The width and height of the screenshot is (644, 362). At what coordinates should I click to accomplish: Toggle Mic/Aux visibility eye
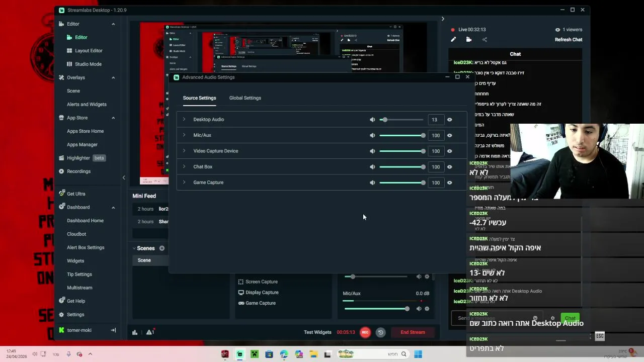[x=450, y=135]
